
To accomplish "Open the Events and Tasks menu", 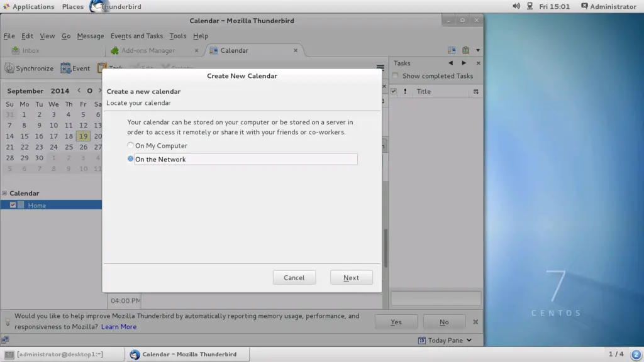I will pyautogui.click(x=136, y=36).
